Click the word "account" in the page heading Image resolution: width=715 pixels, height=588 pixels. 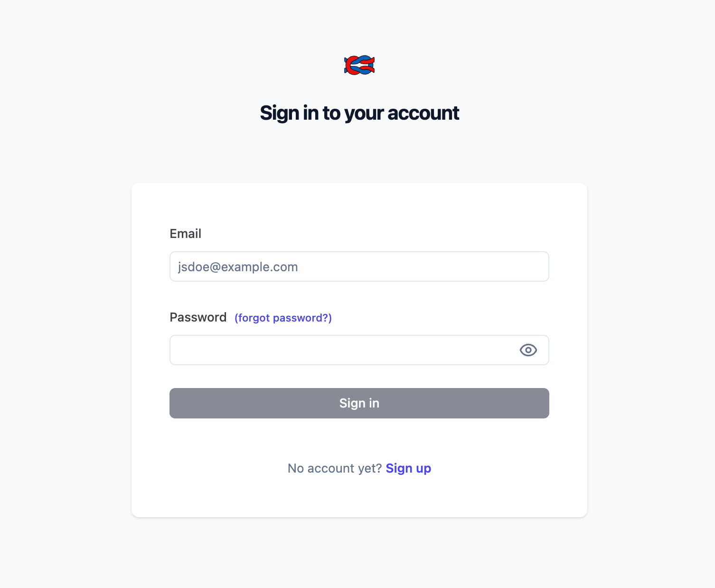pos(423,113)
